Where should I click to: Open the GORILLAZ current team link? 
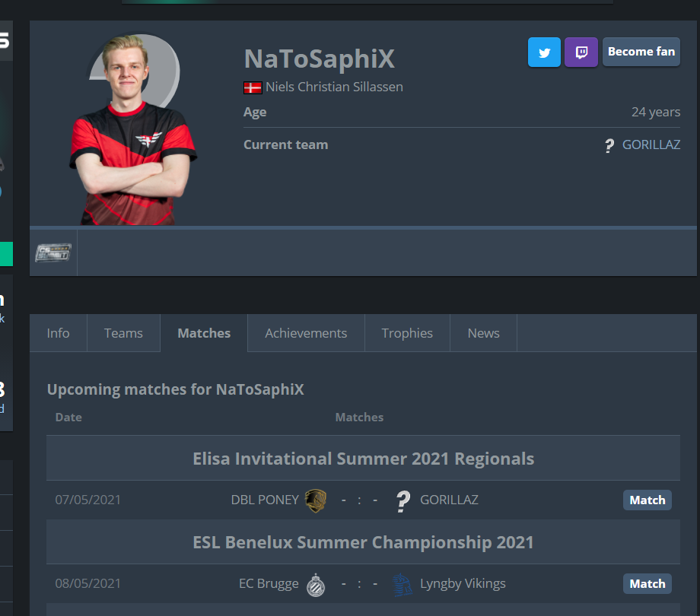[x=651, y=144]
